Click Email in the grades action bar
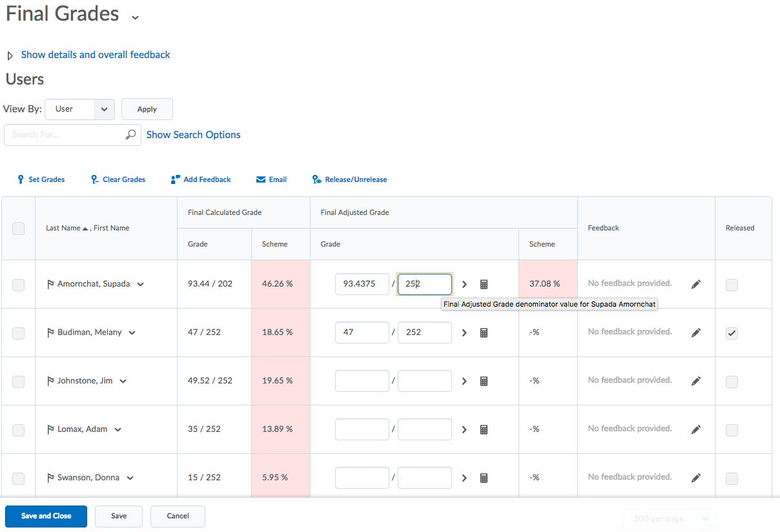The height and width of the screenshot is (532, 780). 271,179
